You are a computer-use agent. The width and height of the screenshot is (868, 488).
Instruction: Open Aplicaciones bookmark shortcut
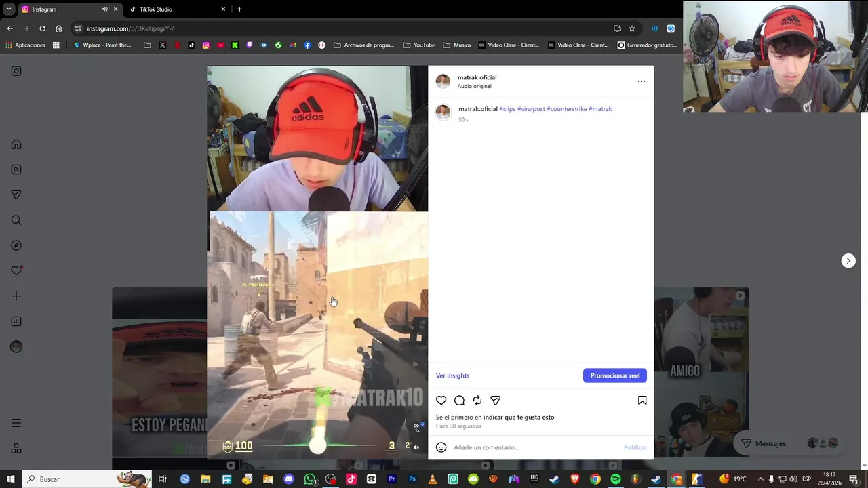click(25, 45)
